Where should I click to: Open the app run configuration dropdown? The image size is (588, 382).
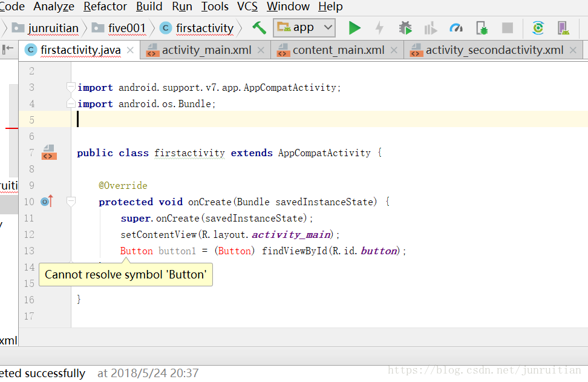304,28
